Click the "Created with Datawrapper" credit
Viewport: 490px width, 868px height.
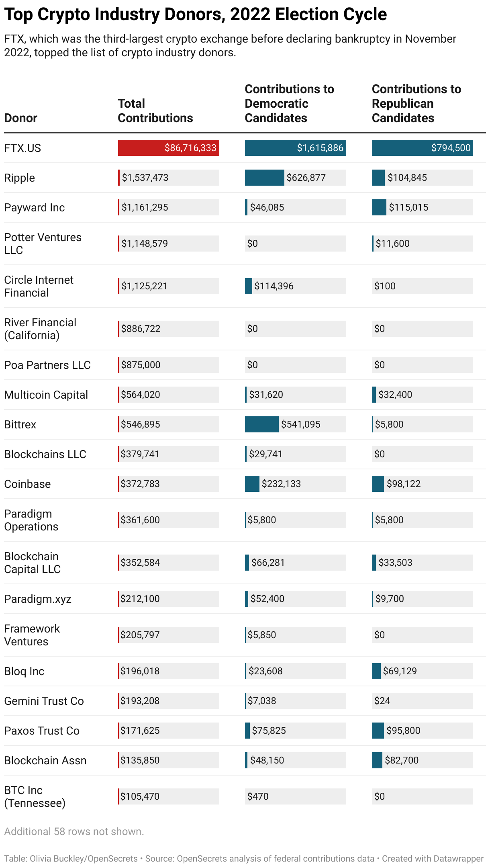click(x=433, y=859)
